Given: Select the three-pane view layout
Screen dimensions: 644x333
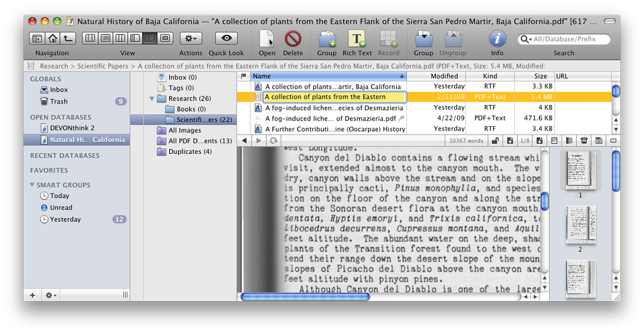Looking at the screenshot, I should coord(150,38).
